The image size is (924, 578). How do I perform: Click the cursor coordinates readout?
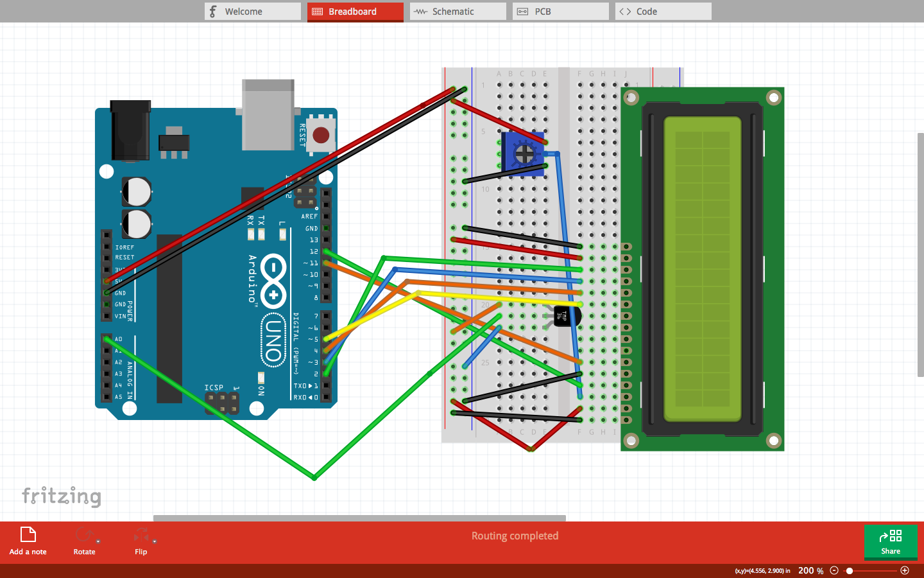pyautogui.click(x=762, y=570)
